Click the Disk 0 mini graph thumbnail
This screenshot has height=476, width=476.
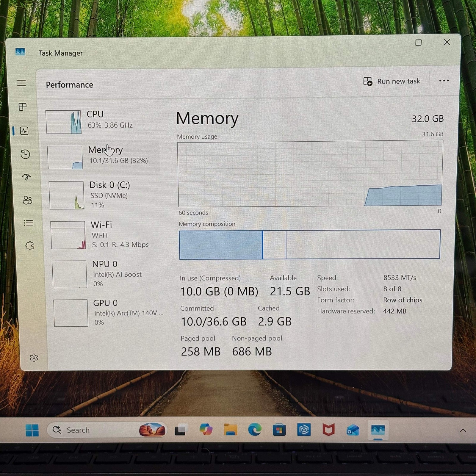point(67,195)
